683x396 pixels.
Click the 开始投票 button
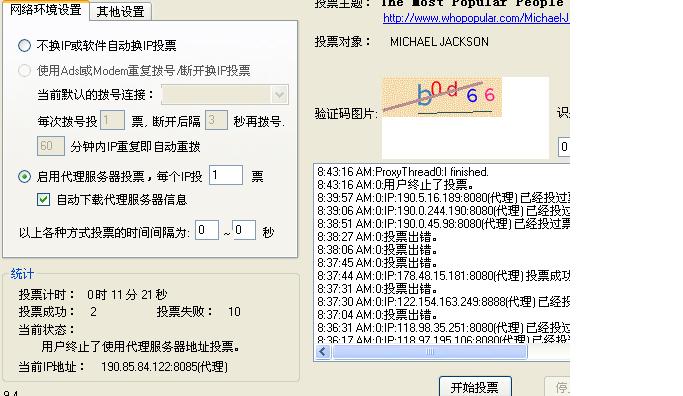click(475, 387)
